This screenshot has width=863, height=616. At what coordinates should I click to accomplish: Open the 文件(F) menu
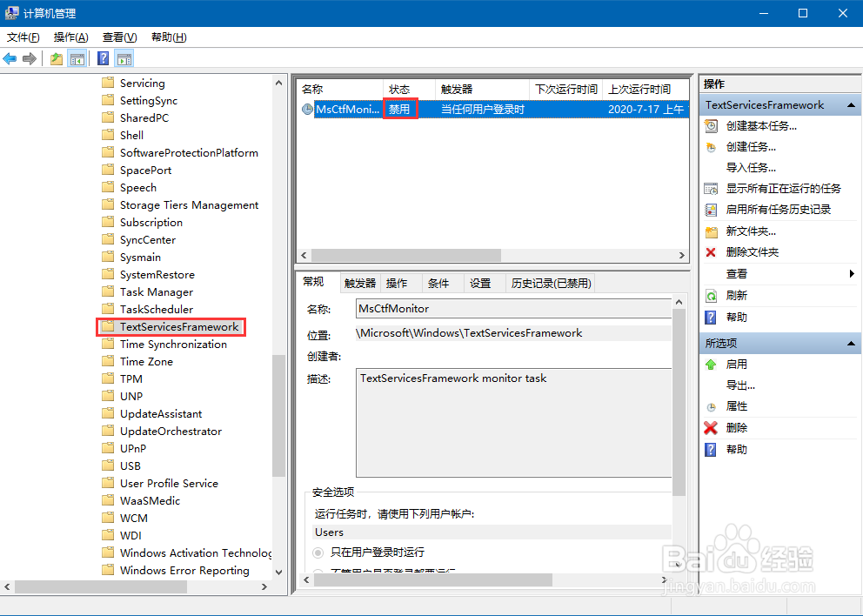coord(23,37)
